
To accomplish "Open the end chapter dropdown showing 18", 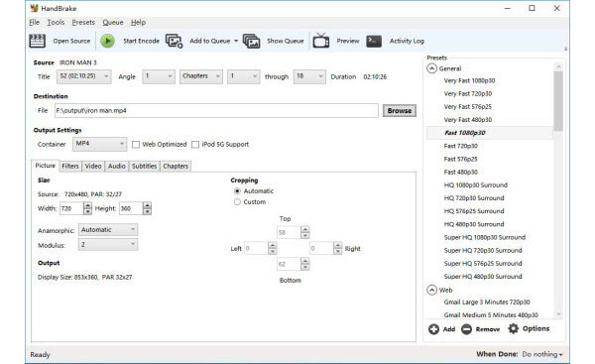I will pyautogui.click(x=309, y=76).
